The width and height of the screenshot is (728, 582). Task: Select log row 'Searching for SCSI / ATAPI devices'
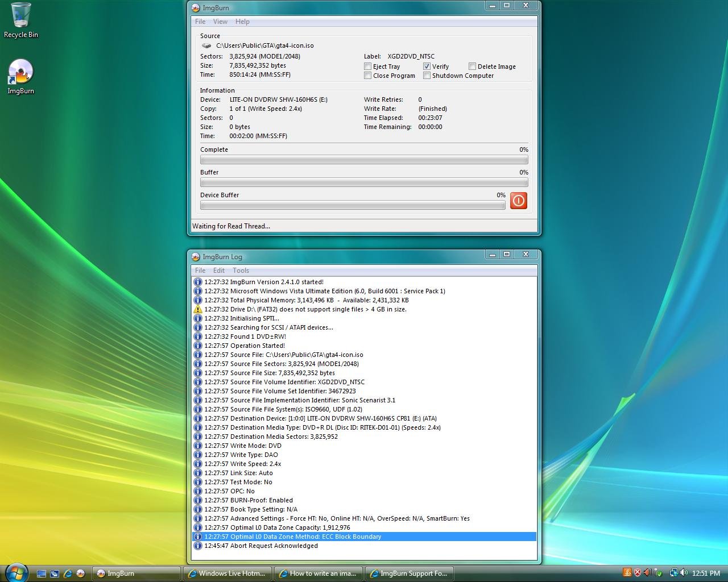click(364, 327)
